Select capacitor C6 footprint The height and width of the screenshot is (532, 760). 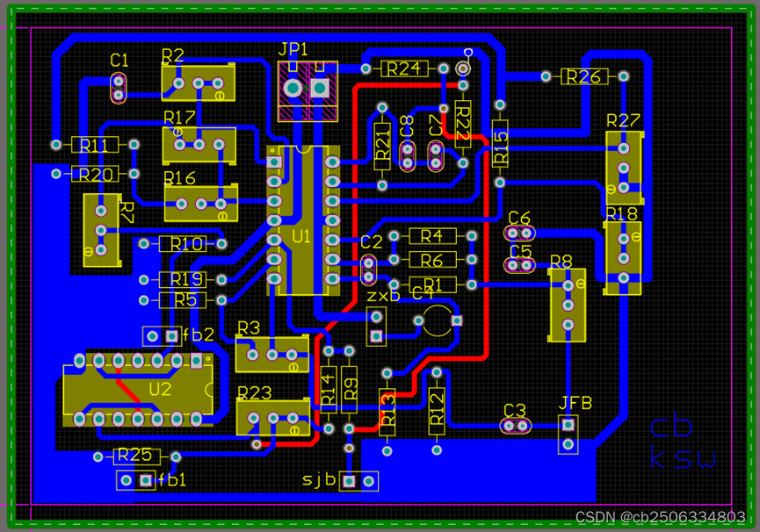[519, 234]
